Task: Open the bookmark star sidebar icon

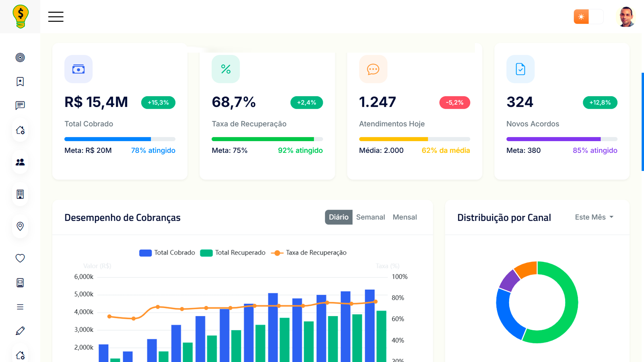Action: click(x=20, y=82)
